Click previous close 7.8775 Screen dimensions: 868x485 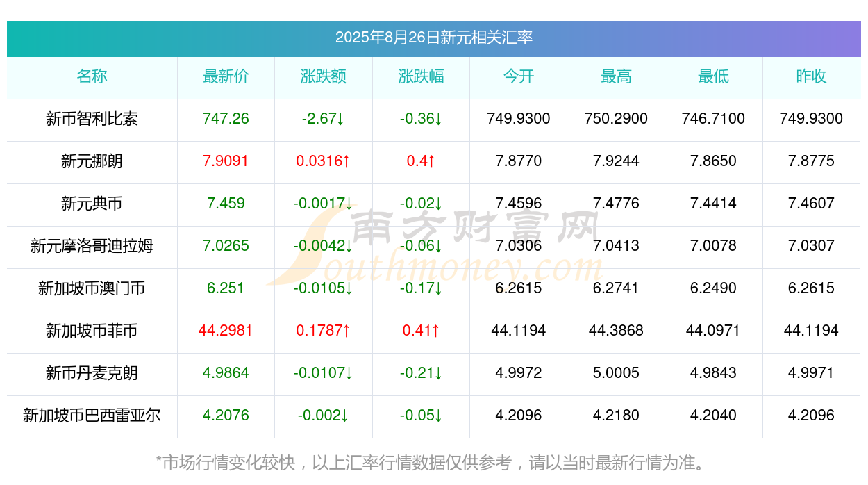(x=811, y=161)
